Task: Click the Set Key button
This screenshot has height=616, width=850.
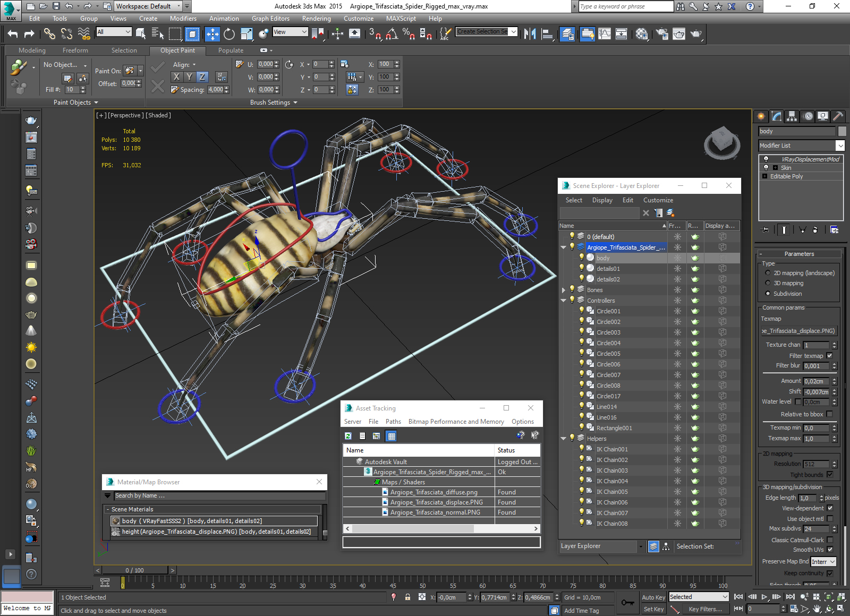Action: tap(653, 609)
